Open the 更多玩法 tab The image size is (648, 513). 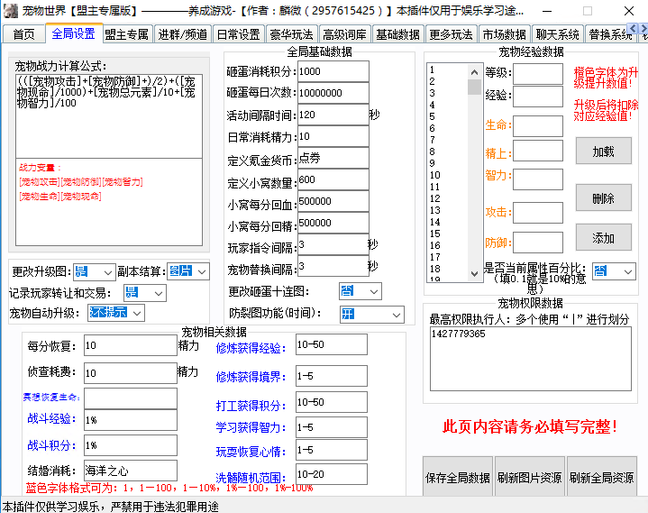click(450, 34)
